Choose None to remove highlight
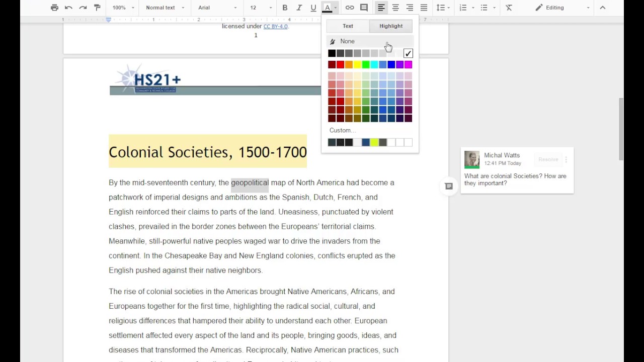644x362 pixels. click(347, 41)
